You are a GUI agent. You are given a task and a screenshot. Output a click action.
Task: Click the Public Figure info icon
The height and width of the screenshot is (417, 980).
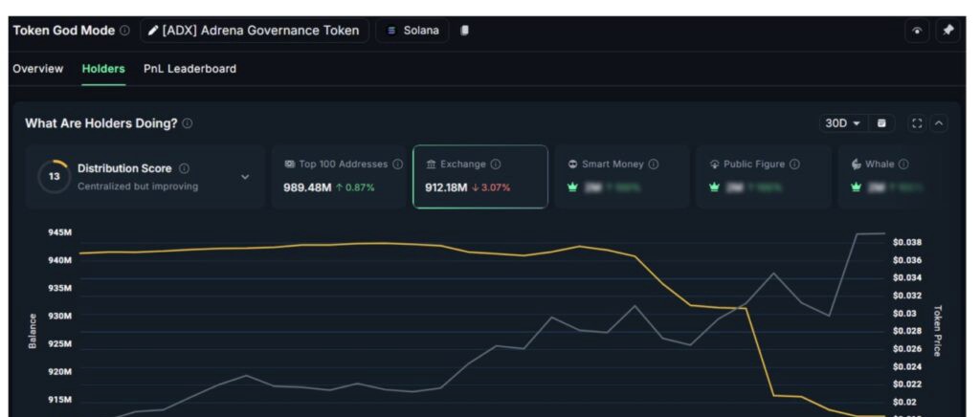pos(794,165)
